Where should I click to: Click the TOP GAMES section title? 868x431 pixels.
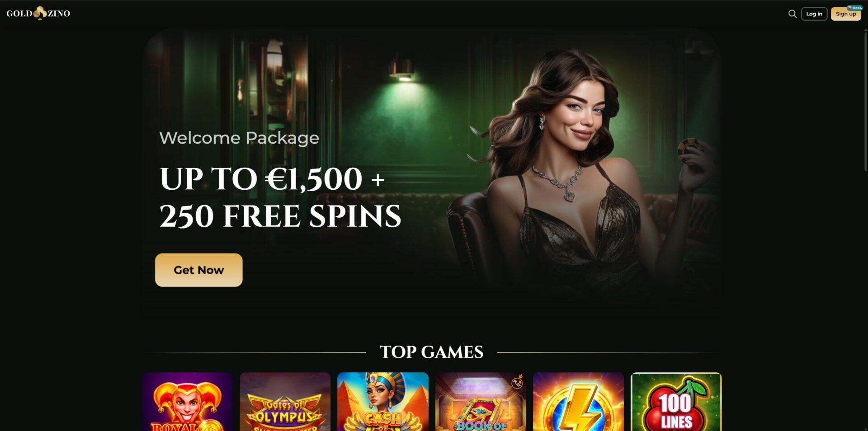[x=431, y=352]
